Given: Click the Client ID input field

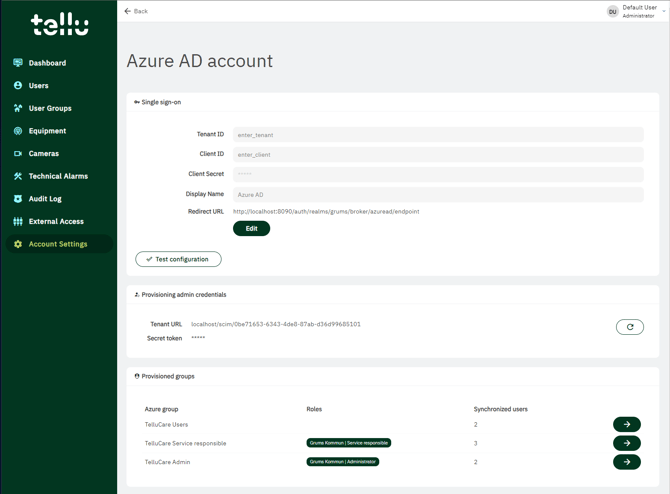Looking at the screenshot, I should pyautogui.click(x=438, y=154).
